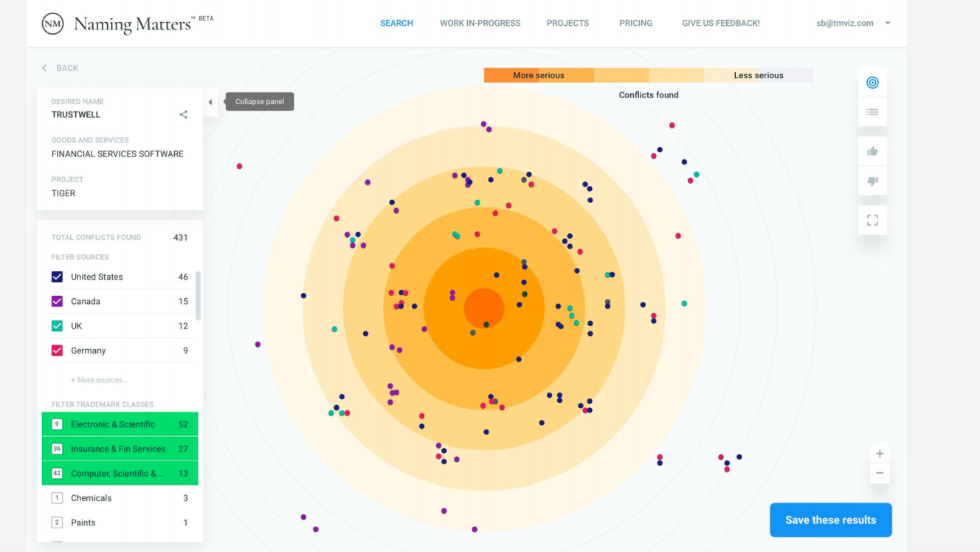The width and height of the screenshot is (980, 552).
Task: Share the TRUSTWELL name via share icon
Action: [x=184, y=114]
